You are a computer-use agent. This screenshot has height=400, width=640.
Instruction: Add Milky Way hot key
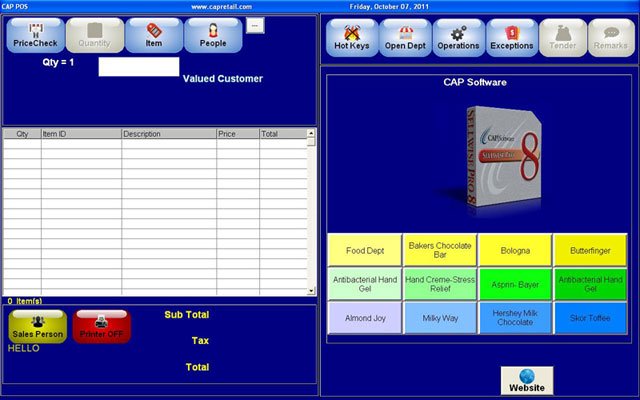[x=440, y=318]
